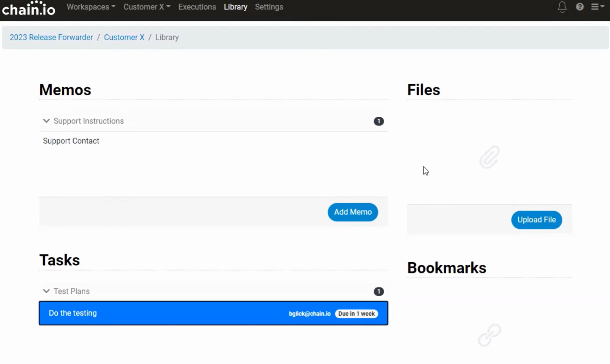Image resolution: width=610 pixels, height=364 pixels.
Task: Open the hamburger user menu
Action: tap(597, 7)
